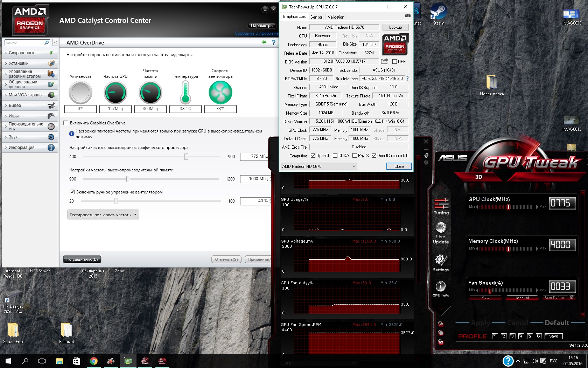The height and width of the screenshot is (368, 588).
Task: Expand the Видео sidebar section
Action: pyautogui.click(x=30, y=105)
